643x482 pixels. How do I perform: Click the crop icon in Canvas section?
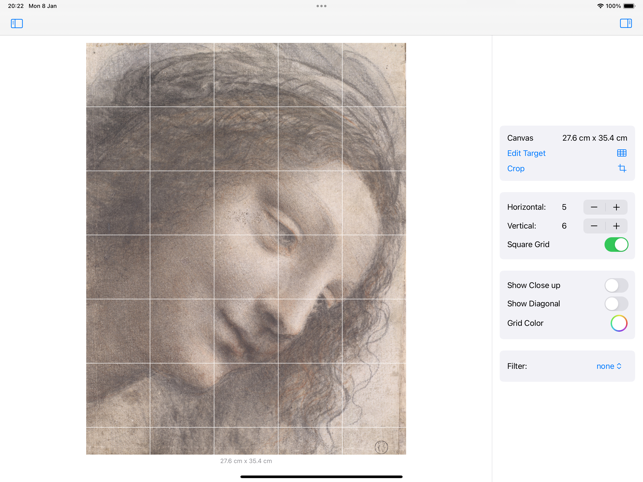[x=622, y=168]
